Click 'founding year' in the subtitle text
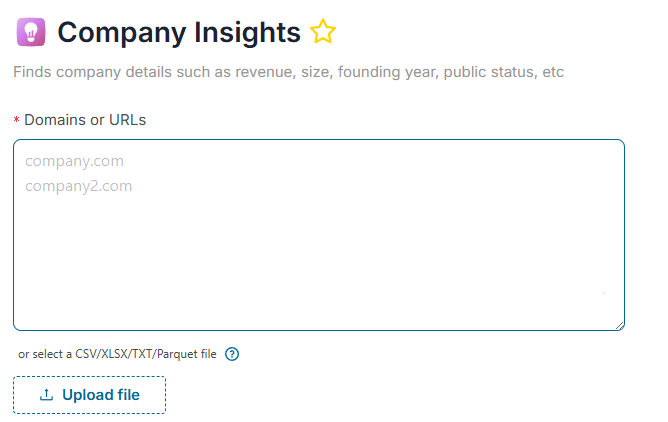 pyautogui.click(x=388, y=72)
